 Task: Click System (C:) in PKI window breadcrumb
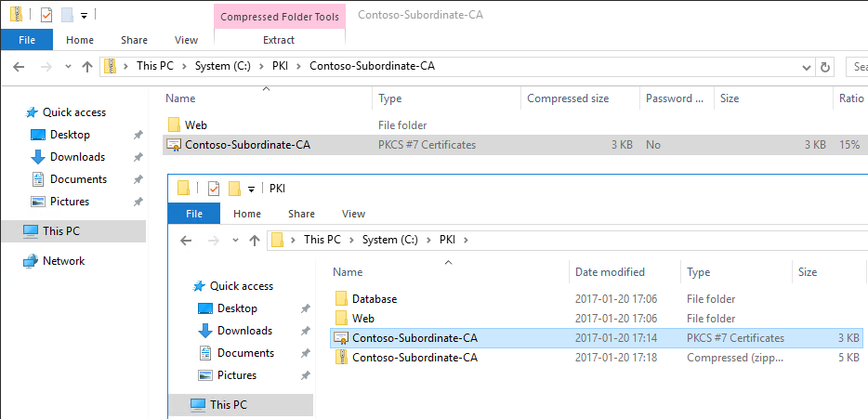point(390,240)
